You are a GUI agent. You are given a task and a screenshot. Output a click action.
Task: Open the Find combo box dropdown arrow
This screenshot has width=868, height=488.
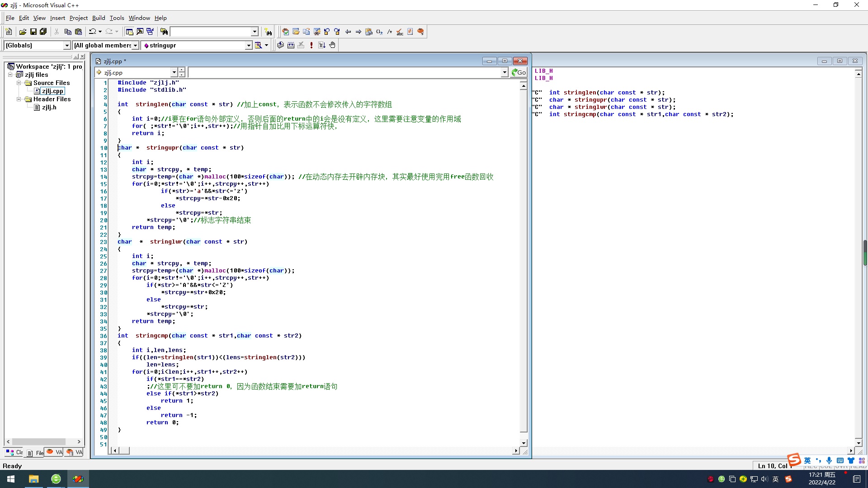point(255,32)
